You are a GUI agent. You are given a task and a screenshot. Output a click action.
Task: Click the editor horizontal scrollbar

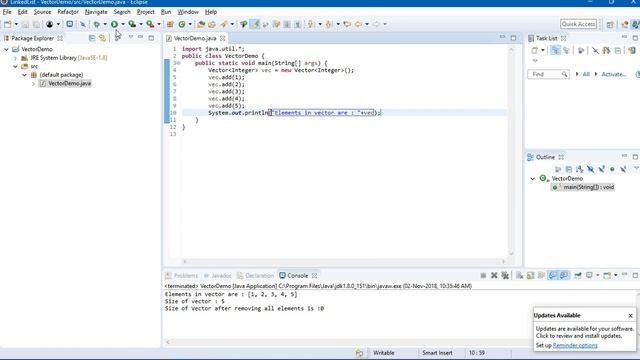point(344,262)
